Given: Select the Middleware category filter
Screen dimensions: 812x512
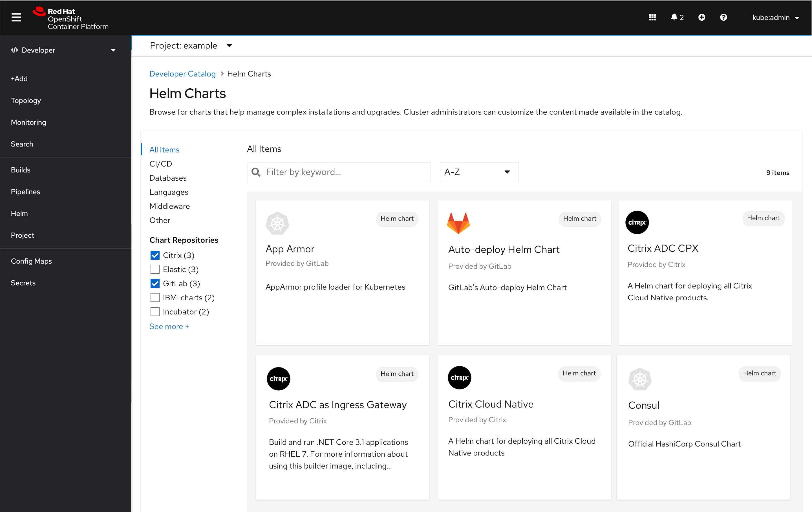Looking at the screenshot, I should (x=170, y=206).
